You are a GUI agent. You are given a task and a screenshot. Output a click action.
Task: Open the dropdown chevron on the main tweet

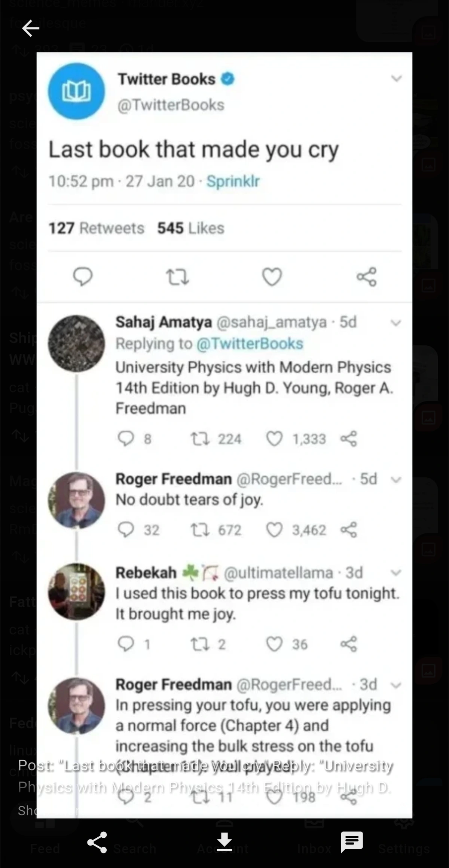point(397,79)
